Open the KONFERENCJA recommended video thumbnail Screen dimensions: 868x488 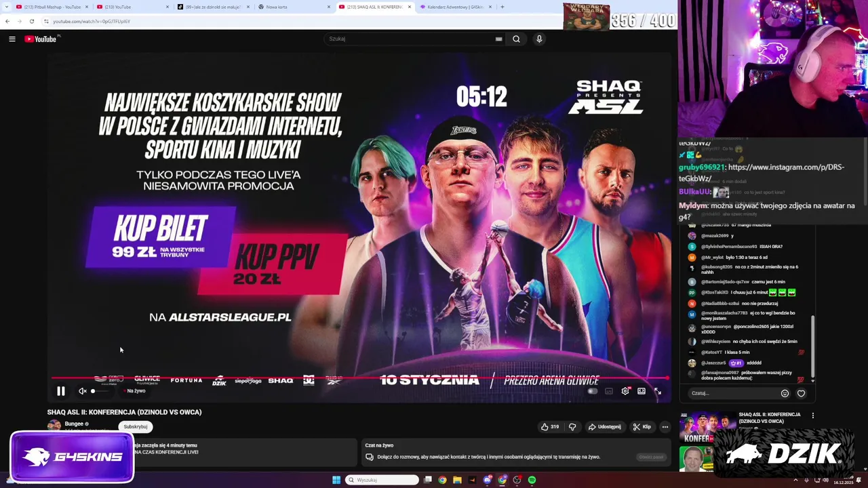point(707,427)
